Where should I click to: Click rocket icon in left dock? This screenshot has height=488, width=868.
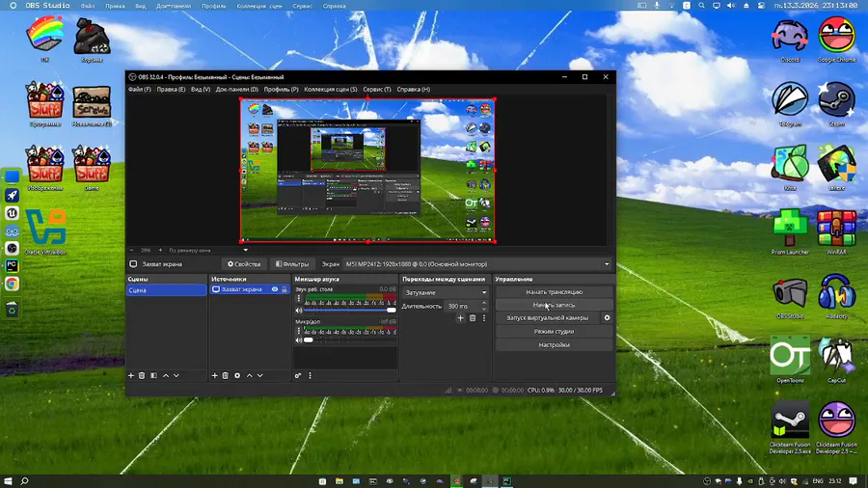[12, 196]
